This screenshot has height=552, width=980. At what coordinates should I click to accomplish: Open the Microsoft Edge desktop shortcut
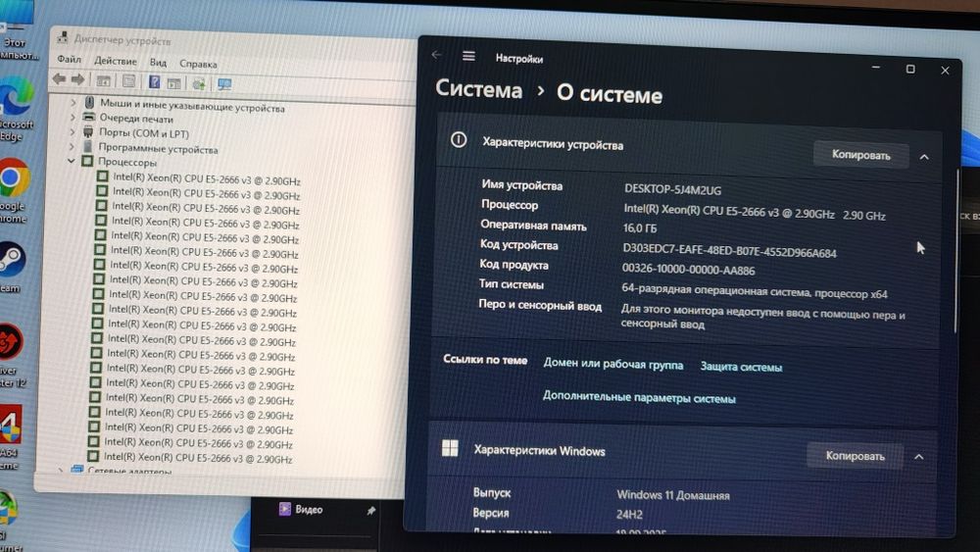(x=15, y=108)
